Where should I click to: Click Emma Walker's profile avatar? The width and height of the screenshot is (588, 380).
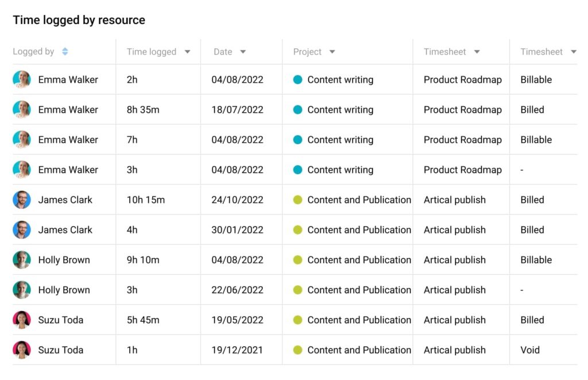22,79
